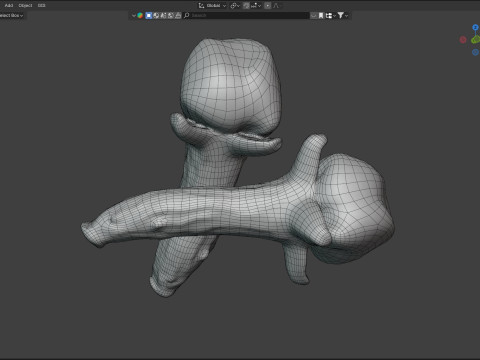
Task: Click the lower negative Z axis gizmo
Action: 475,52
